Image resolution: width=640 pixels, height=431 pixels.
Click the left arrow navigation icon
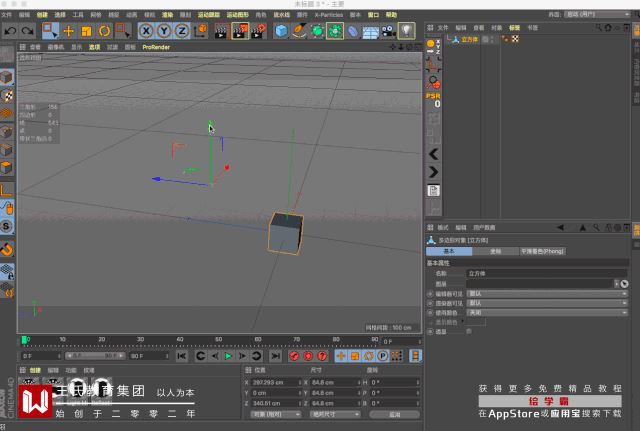[x=433, y=154]
